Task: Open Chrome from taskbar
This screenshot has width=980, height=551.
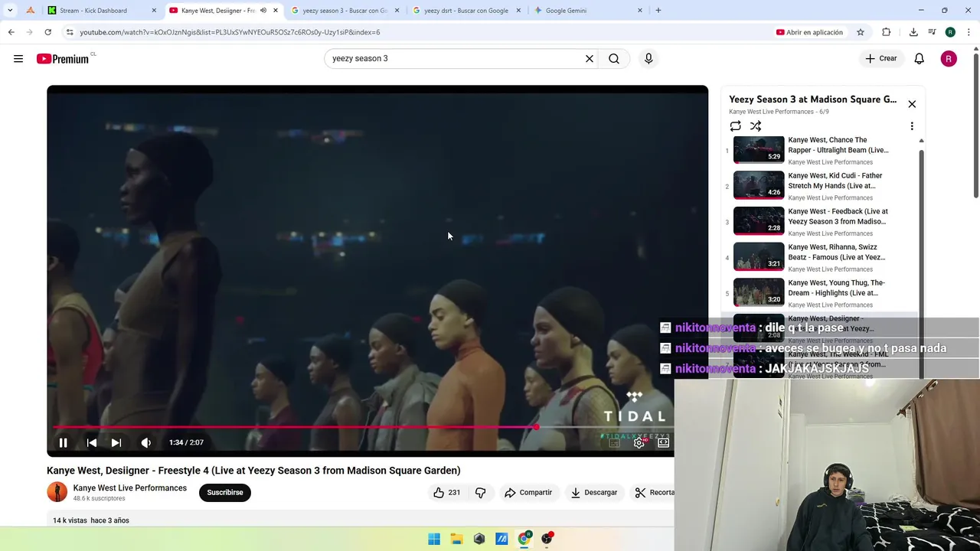Action: 524,539
